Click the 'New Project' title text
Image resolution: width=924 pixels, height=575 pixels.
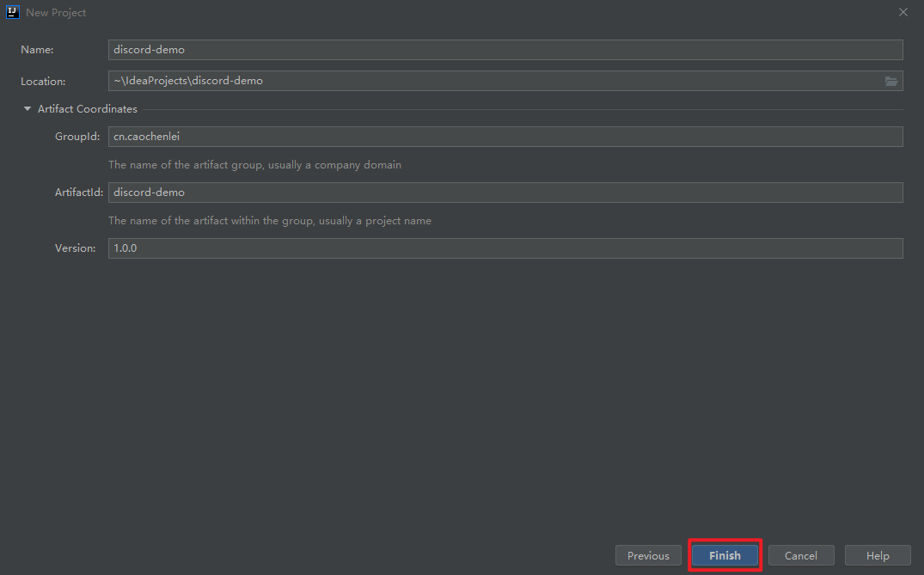56,12
